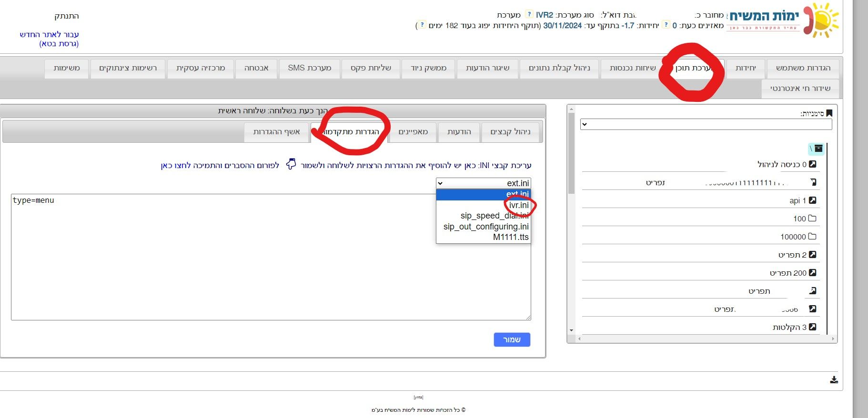The width and height of the screenshot is (868, 418).
Task: Open the שליחת פקס tab
Action: [371, 69]
